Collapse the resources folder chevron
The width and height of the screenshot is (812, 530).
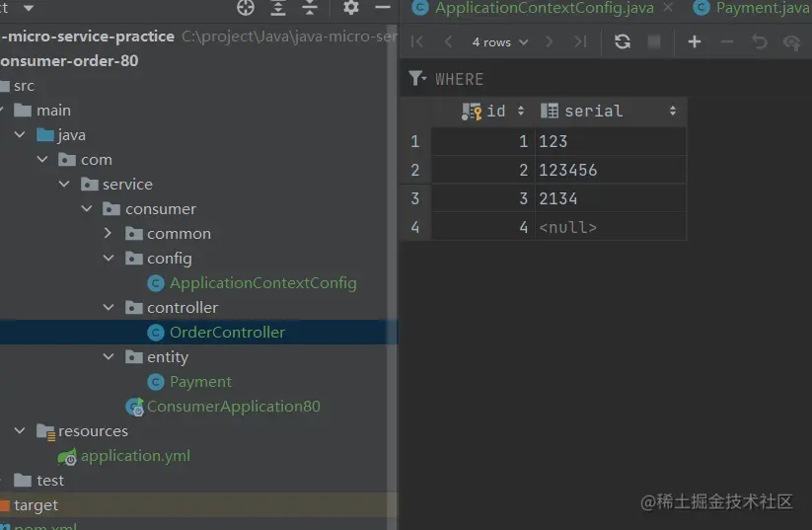[x=20, y=430]
